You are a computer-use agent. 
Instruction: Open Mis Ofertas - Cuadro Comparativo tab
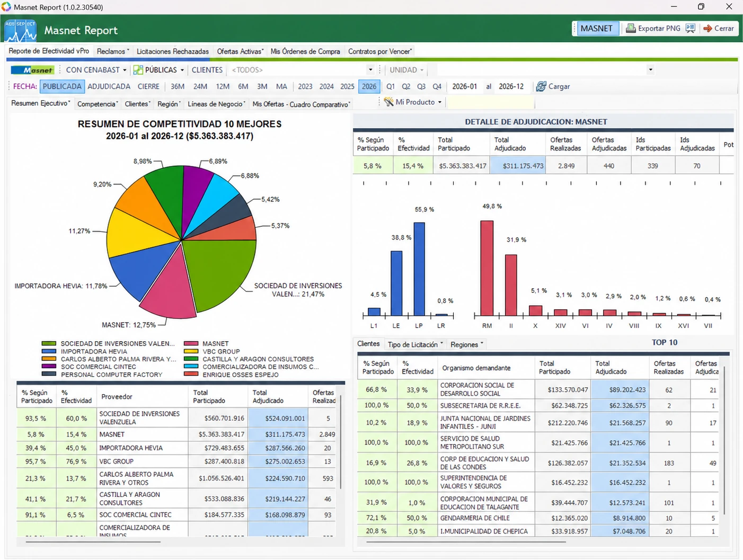[302, 104]
